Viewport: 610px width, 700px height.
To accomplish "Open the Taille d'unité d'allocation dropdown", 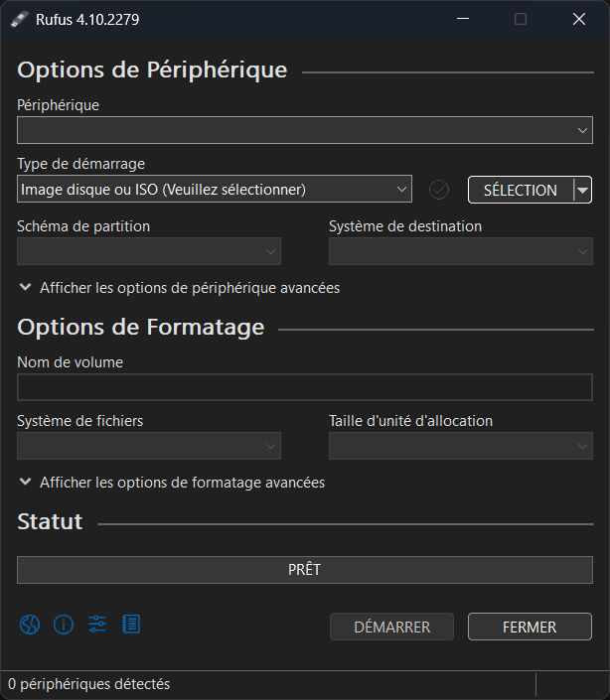I will (x=461, y=446).
